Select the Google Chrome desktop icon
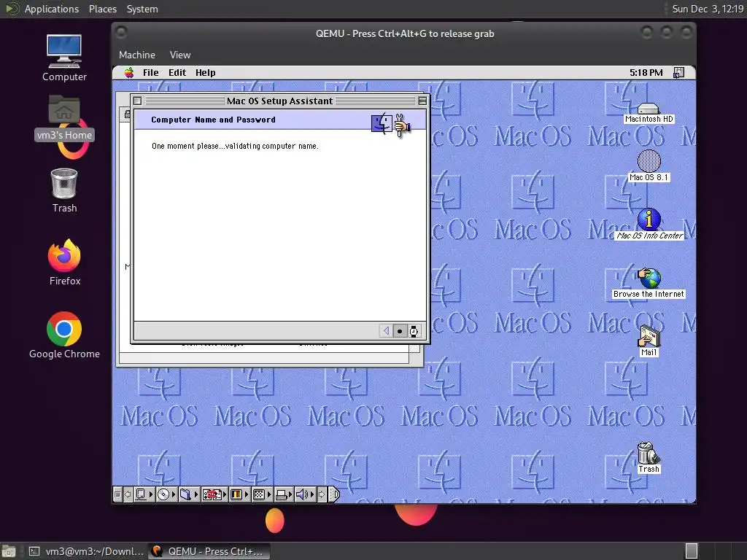 pyautogui.click(x=64, y=335)
